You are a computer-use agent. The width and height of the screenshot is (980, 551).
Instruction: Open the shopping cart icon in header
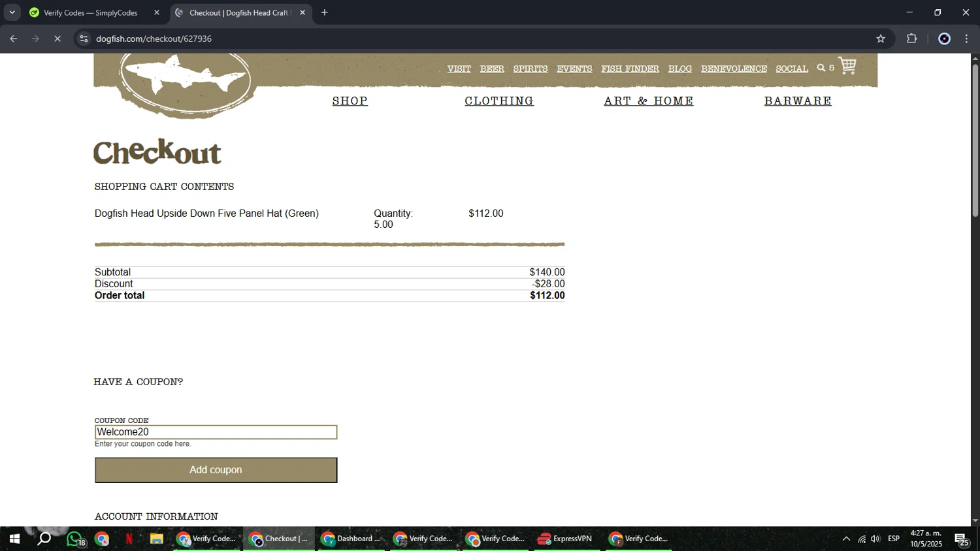[847, 66]
